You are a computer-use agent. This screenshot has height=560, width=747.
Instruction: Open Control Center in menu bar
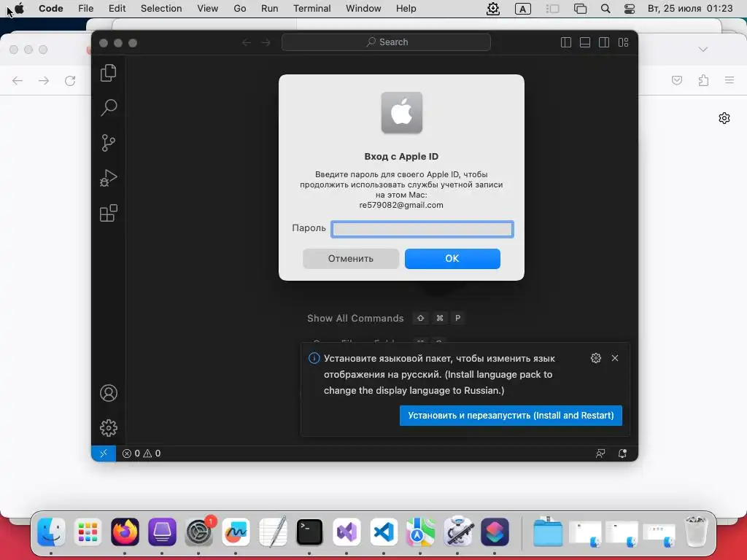630,9
